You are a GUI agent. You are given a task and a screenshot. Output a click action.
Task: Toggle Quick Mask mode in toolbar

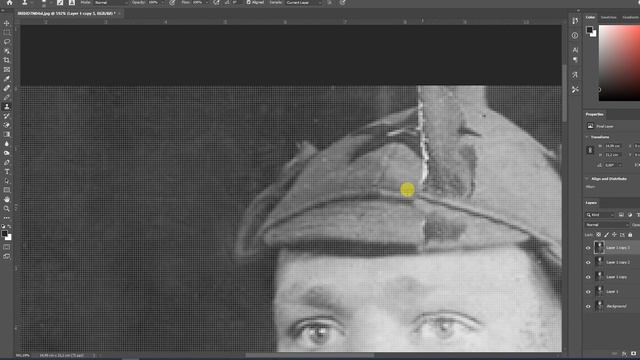7,247
